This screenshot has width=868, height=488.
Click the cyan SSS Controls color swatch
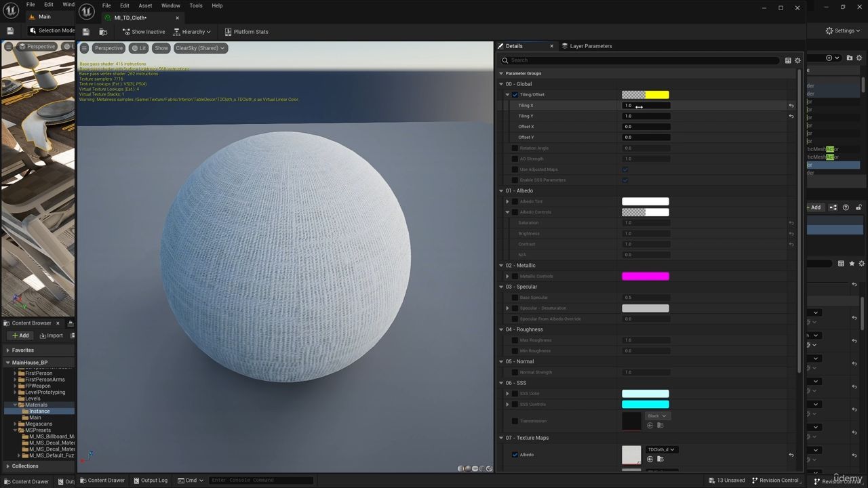[x=645, y=405]
